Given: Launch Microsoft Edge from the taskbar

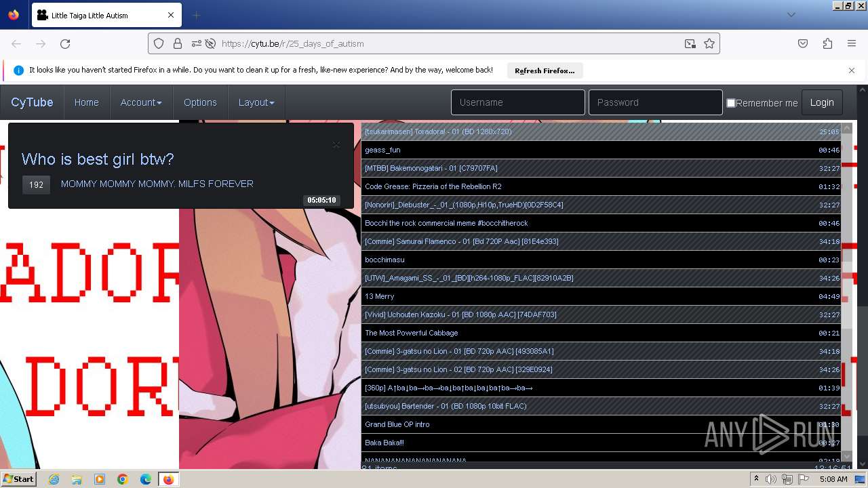Looking at the screenshot, I should click(x=146, y=479).
